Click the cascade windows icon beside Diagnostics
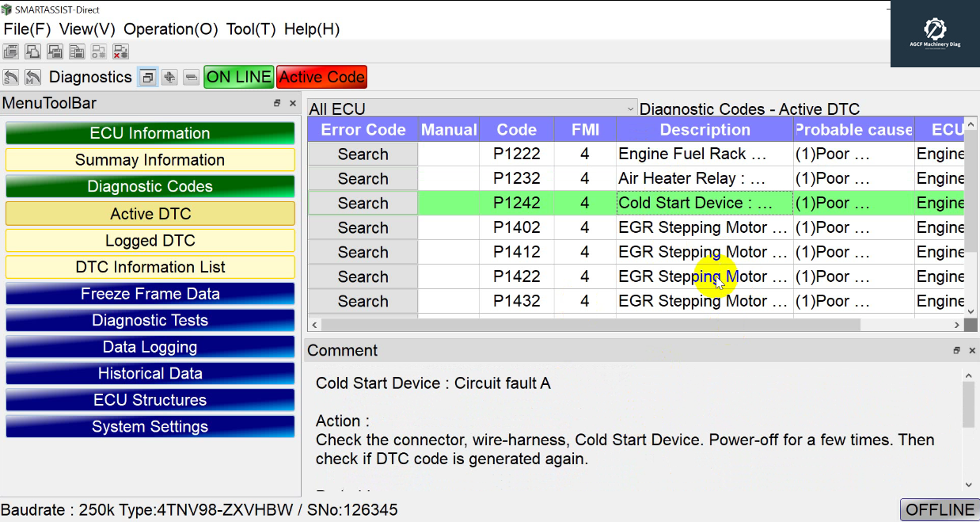 (147, 77)
